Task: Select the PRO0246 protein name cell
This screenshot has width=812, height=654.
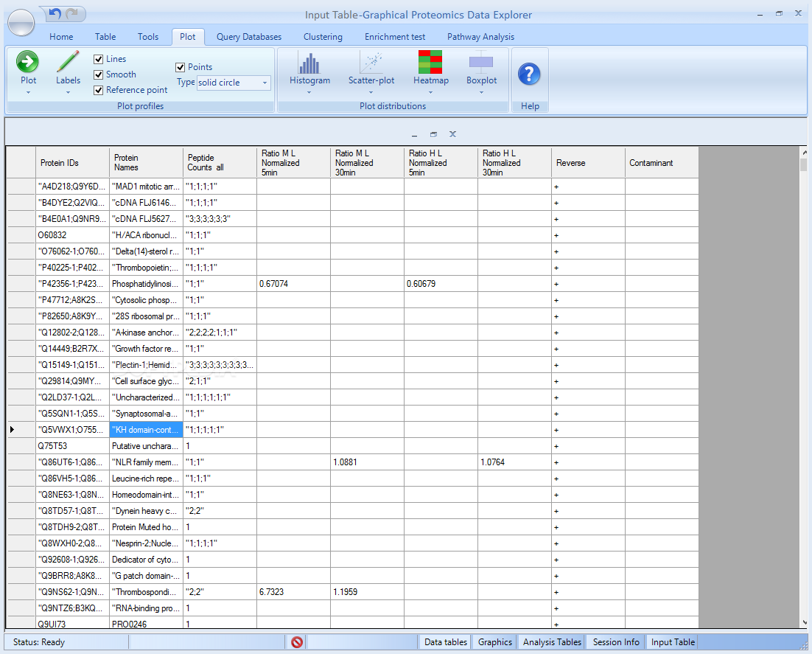Action: (146, 624)
